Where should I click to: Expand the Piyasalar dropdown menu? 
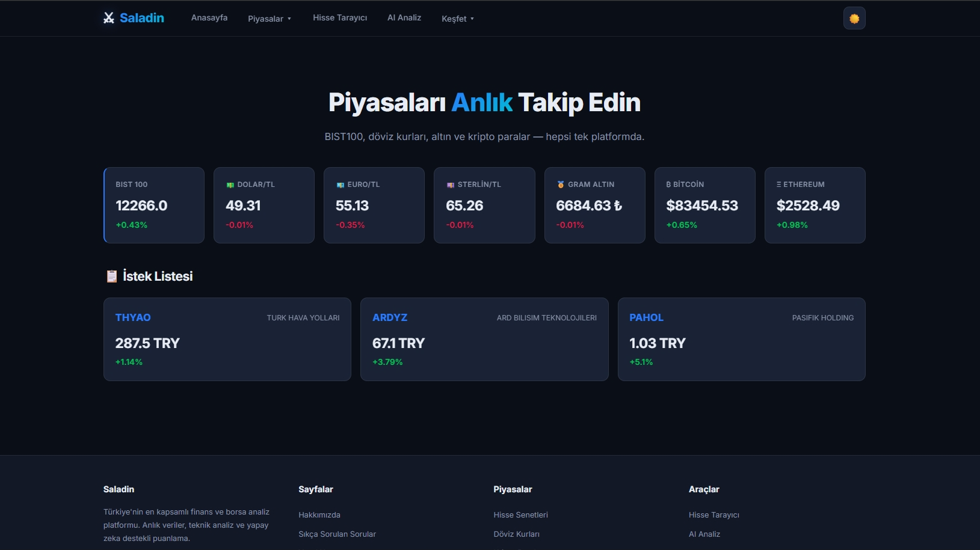[x=270, y=19]
